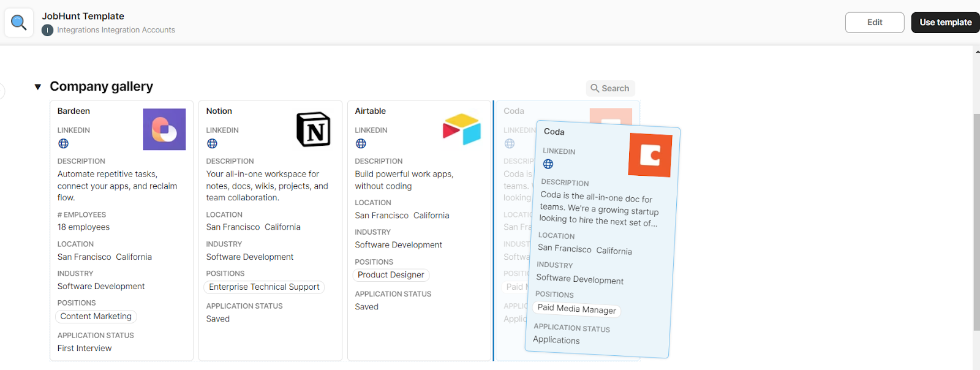This screenshot has height=370, width=980.
Task: Open the Product Designer position tag
Action: click(391, 275)
